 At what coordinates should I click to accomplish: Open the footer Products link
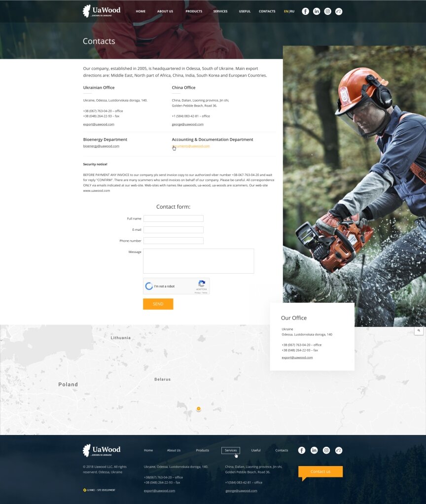point(202,450)
